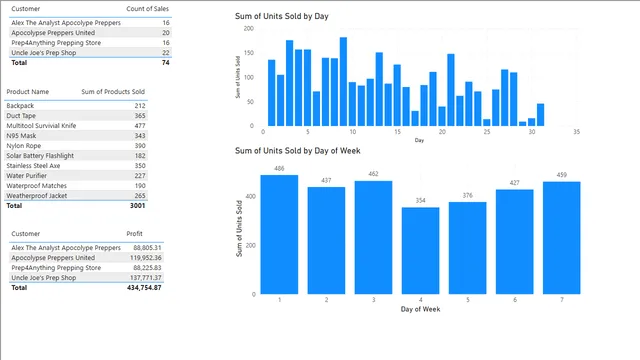Image resolution: width=640 pixels, height=360 pixels.
Task: Click the total sales count value 74
Action: [x=165, y=62]
